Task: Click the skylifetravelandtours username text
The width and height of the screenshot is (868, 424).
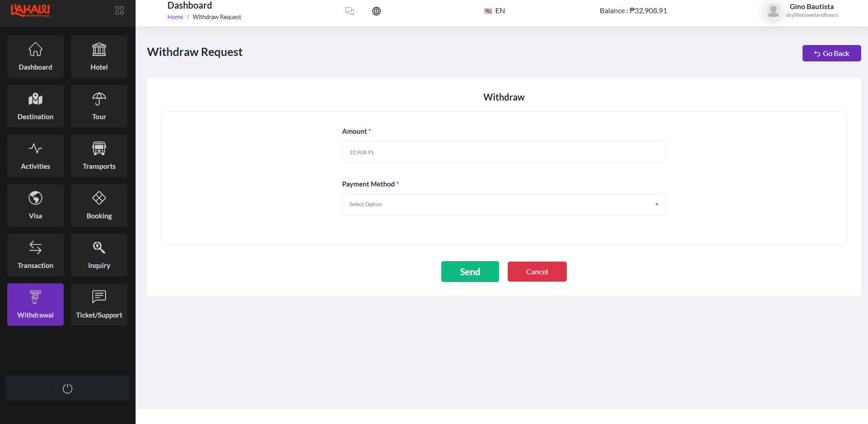Action: pyautogui.click(x=812, y=15)
